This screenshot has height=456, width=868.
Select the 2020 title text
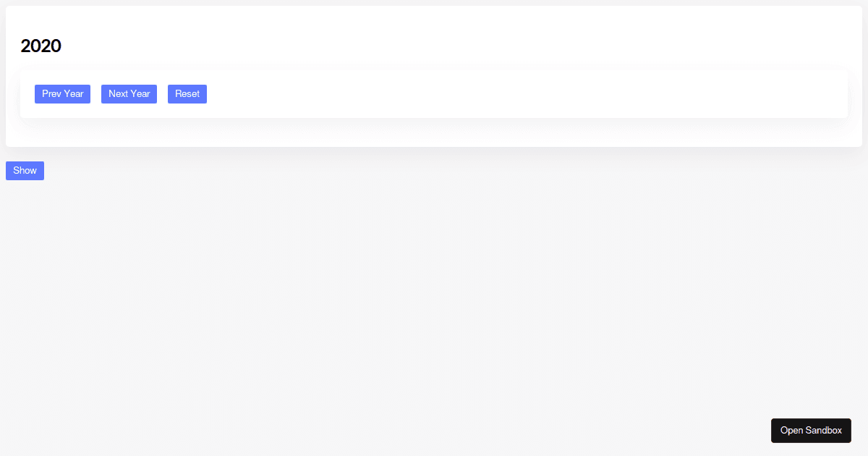tap(41, 46)
